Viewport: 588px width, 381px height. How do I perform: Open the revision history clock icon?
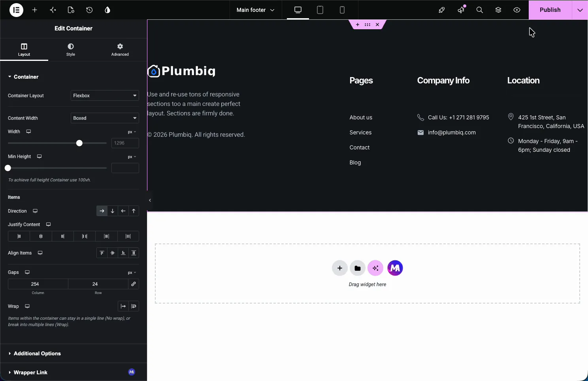pos(89,10)
